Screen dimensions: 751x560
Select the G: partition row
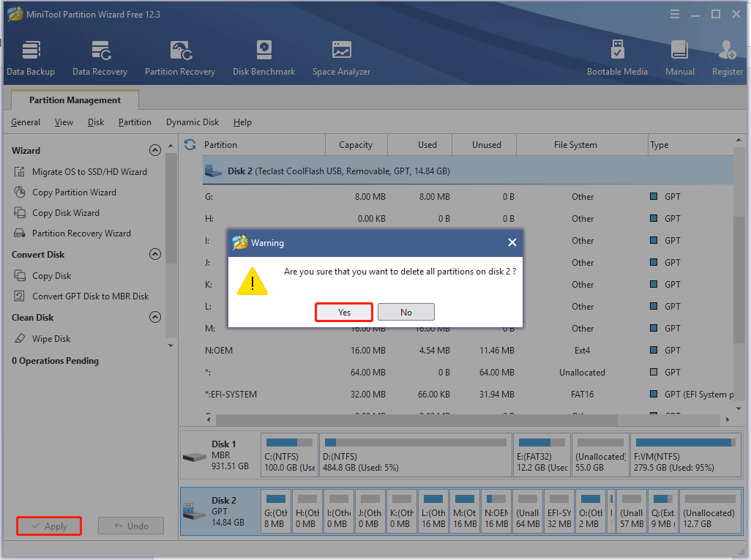[x=468, y=197]
